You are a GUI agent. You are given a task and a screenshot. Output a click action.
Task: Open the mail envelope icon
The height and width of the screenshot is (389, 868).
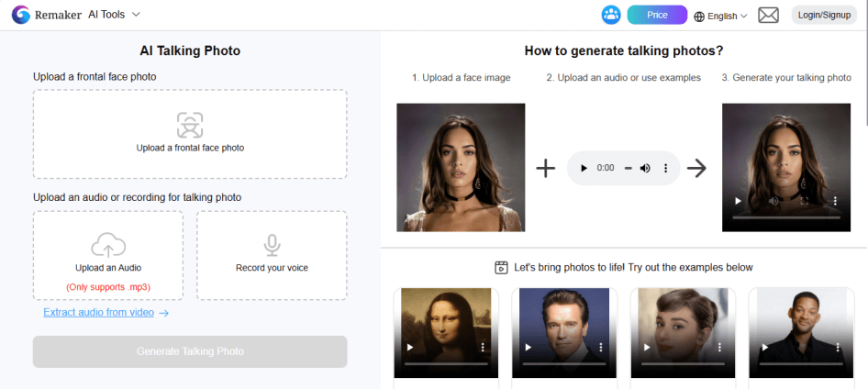(x=768, y=15)
